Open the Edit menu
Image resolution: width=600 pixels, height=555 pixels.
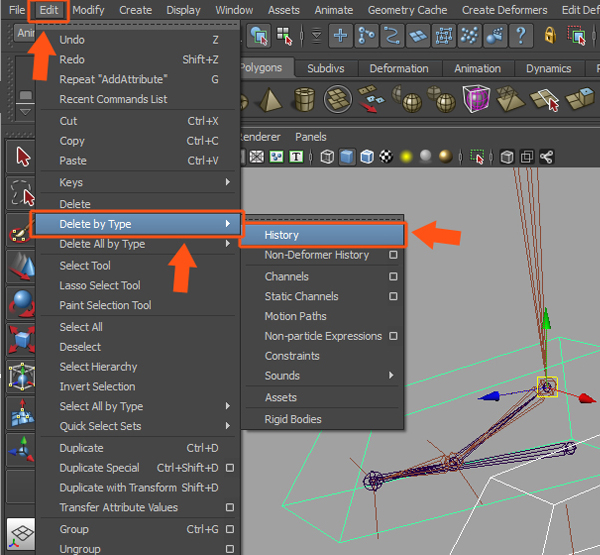(49, 10)
